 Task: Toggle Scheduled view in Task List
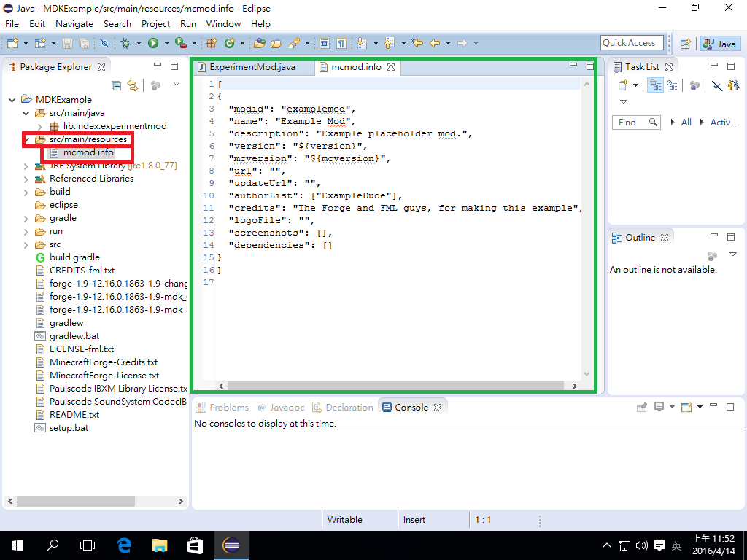tap(672, 85)
